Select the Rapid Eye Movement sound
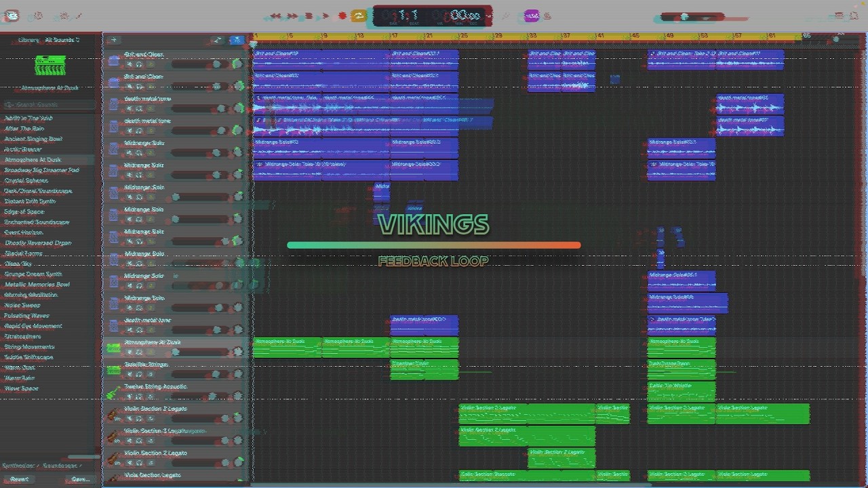The width and height of the screenshot is (868, 488). (33, 326)
